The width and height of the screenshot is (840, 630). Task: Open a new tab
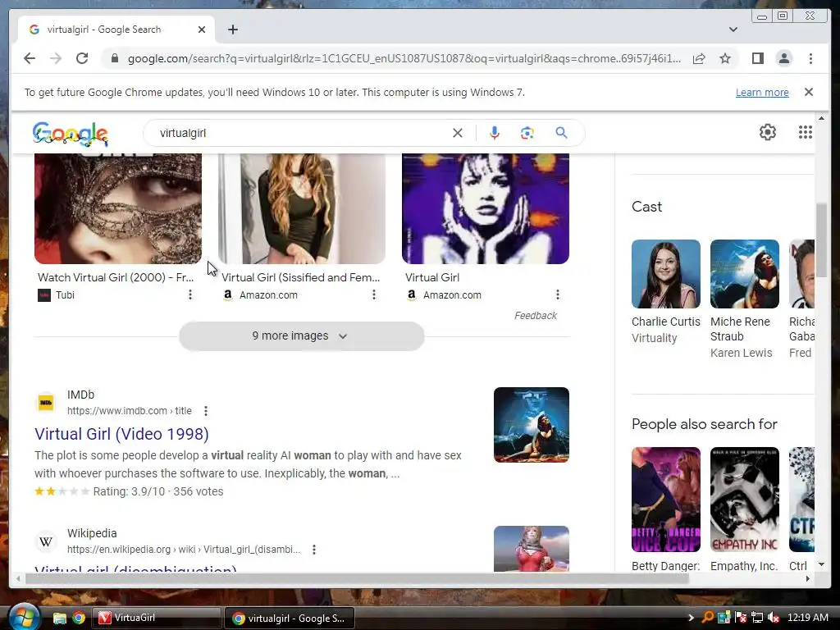(x=232, y=30)
